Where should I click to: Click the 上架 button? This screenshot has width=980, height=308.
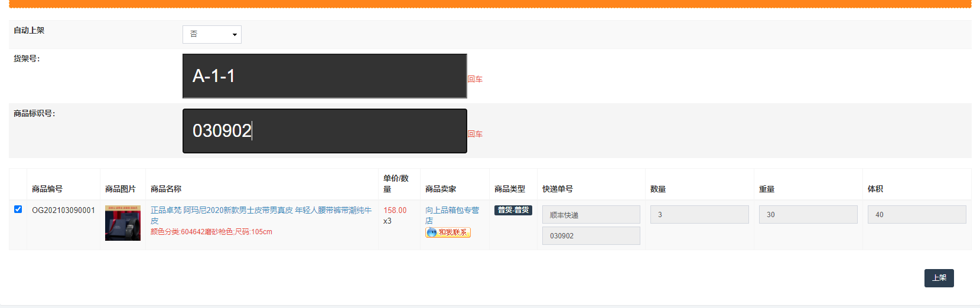(x=939, y=278)
